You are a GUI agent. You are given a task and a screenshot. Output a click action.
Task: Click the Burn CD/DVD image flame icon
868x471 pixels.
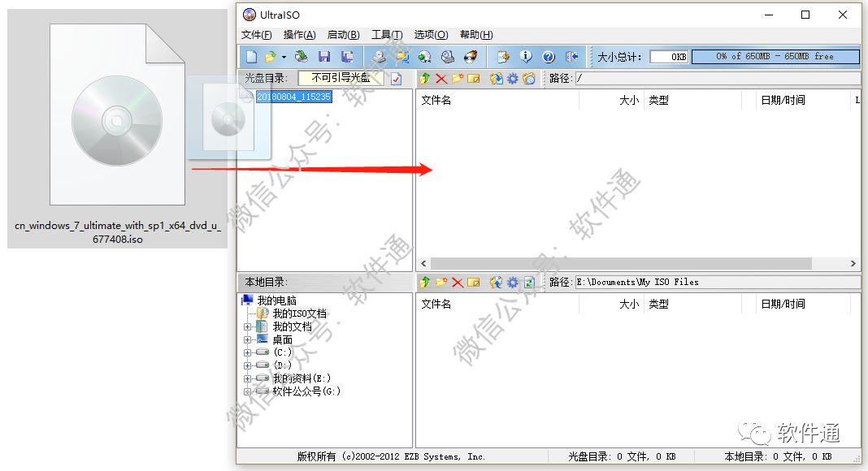click(470, 56)
